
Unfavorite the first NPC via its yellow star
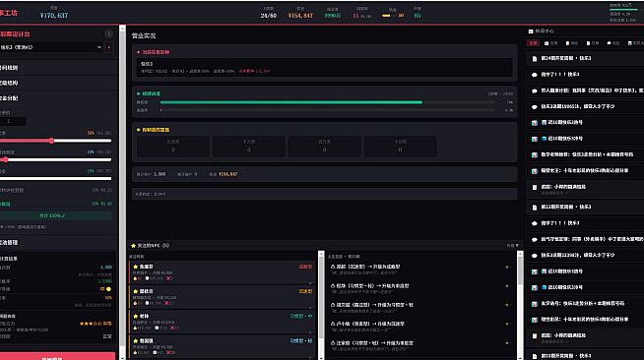click(136, 267)
